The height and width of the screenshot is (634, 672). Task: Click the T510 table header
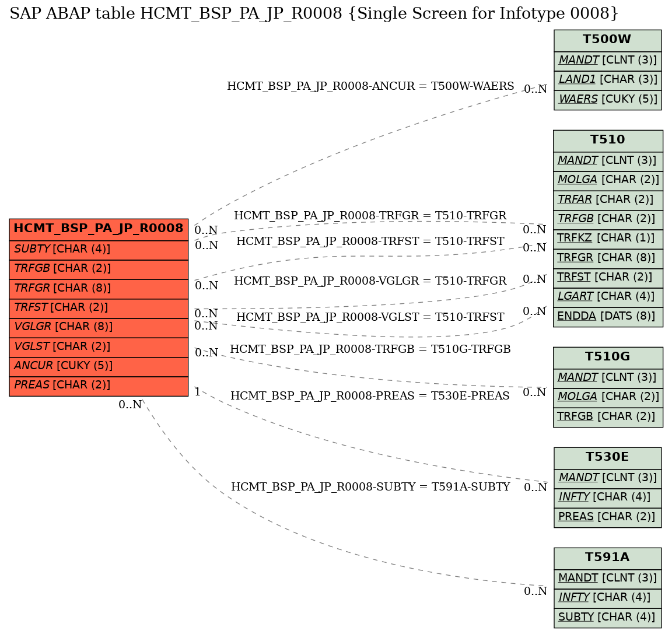pos(608,141)
